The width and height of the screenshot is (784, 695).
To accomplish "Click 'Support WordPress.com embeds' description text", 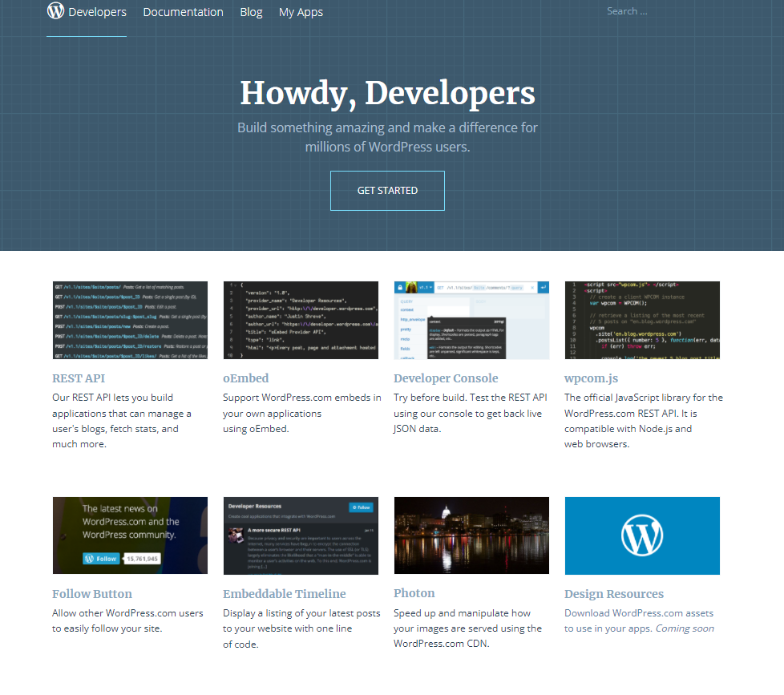I will [302, 413].
